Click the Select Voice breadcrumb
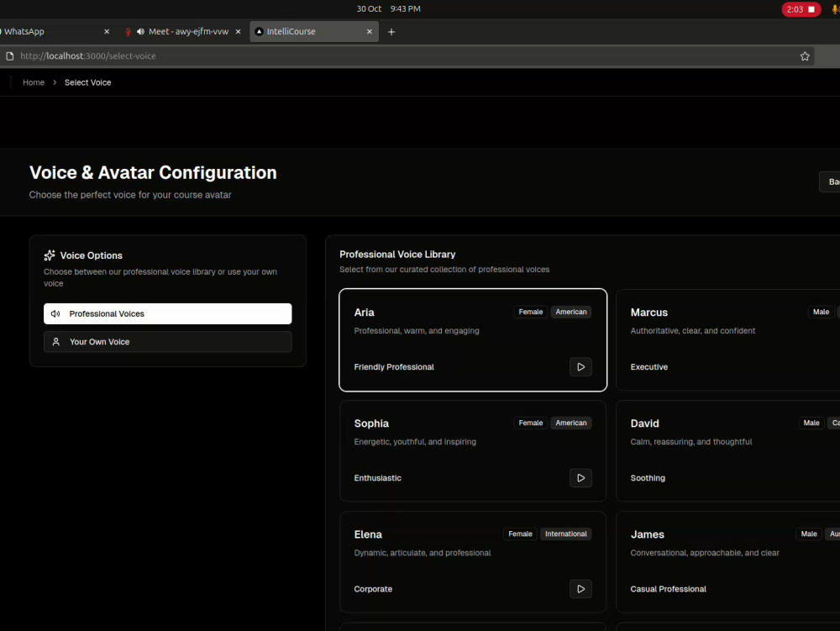The height and width of the screenshot is (631, 840). pyautogui.click(x=88, y=82)
